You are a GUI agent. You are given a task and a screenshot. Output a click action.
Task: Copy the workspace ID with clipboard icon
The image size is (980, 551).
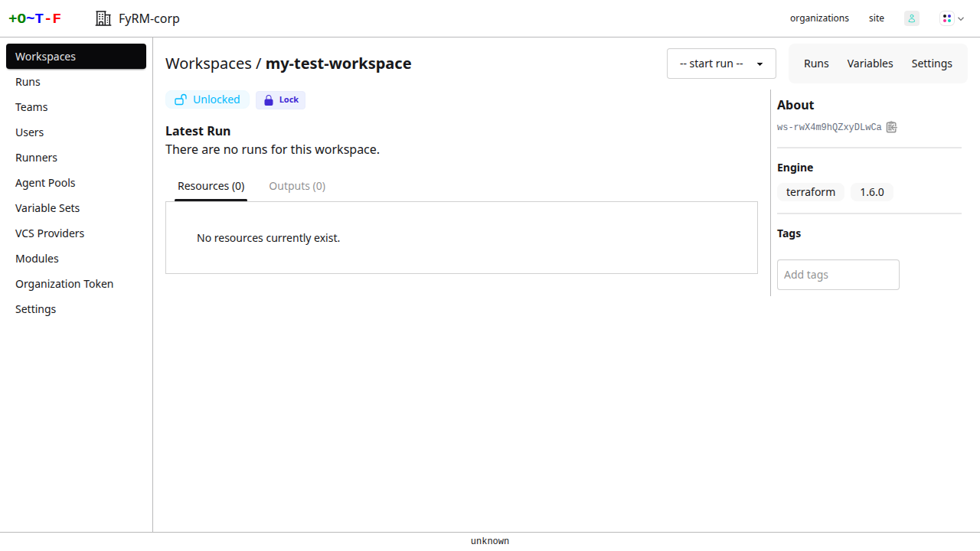click(891, 127)
